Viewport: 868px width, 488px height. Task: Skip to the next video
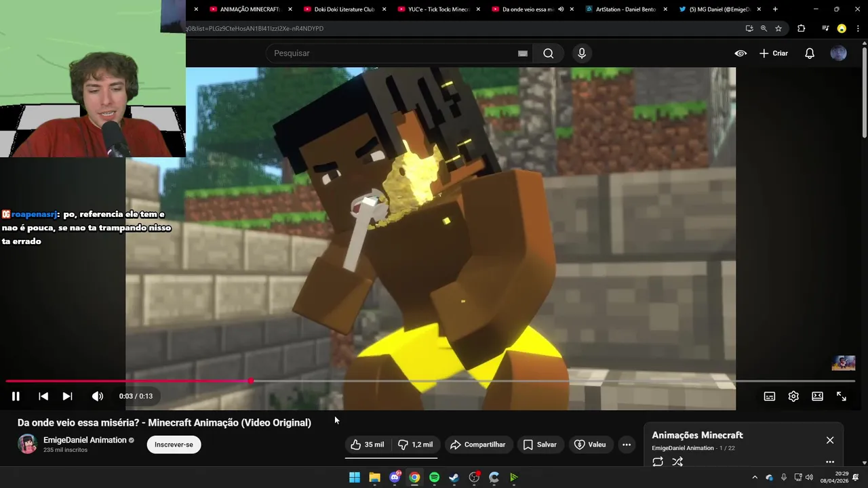(67, 396)
